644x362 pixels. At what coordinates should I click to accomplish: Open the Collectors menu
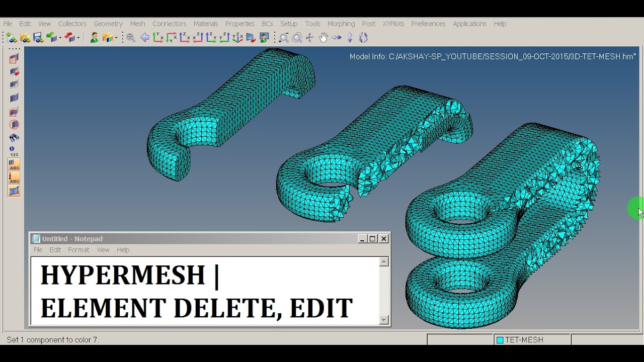click(72, 24)
